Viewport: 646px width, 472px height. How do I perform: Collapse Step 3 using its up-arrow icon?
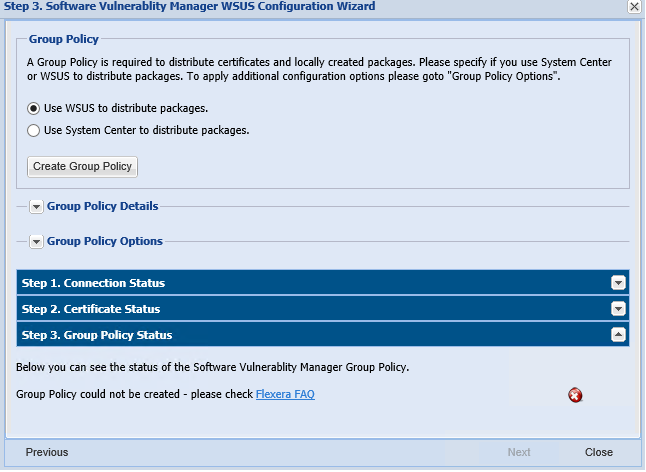pos(618,335)
